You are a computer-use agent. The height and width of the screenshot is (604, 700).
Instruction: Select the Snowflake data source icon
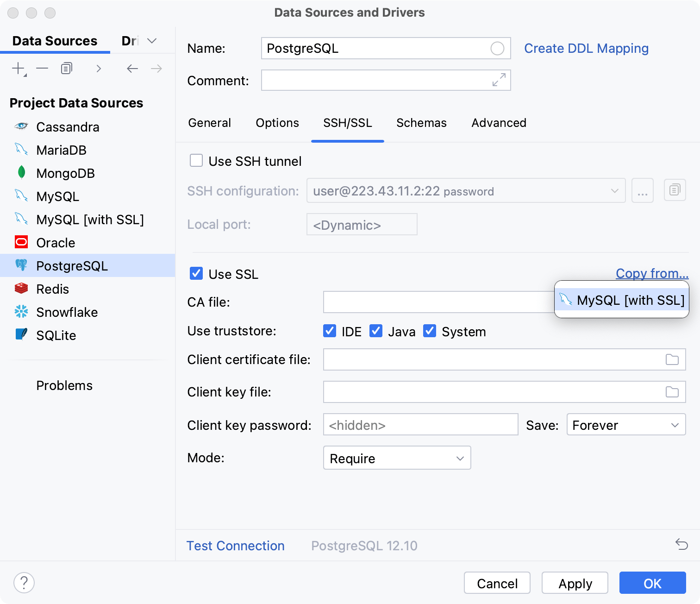[21, 312]
